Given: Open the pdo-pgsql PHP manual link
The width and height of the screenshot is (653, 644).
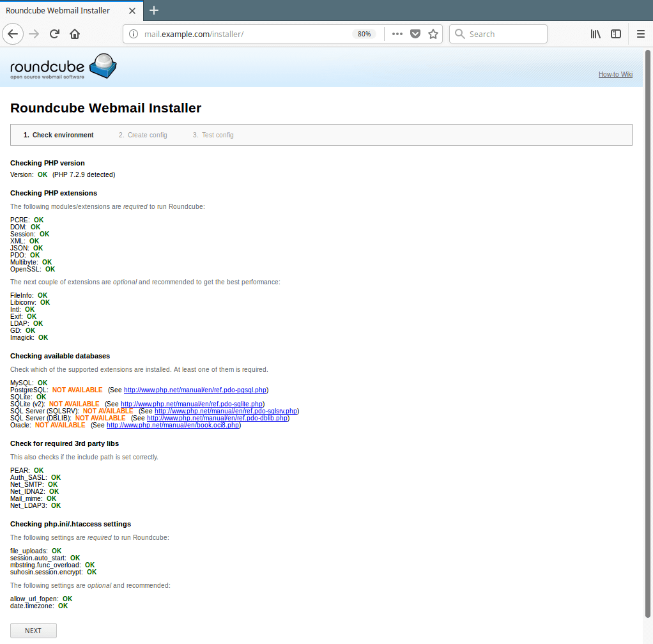Looking at the screenshot, I should tap(195, 390).
